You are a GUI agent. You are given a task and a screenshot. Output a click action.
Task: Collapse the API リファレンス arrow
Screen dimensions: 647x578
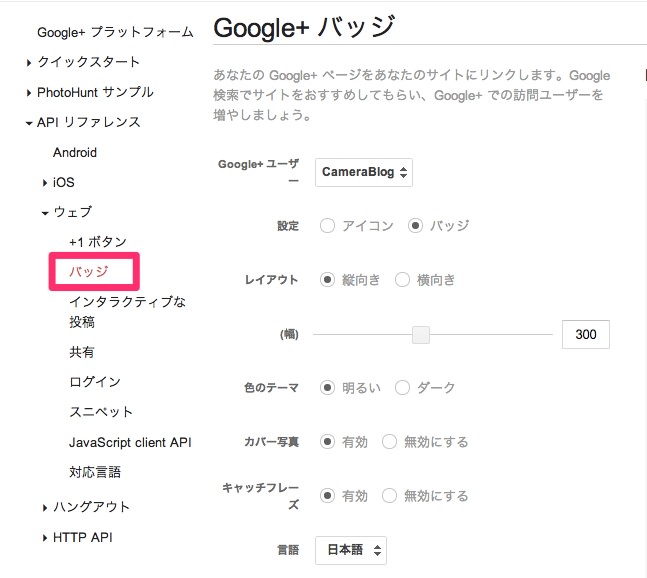28,123
